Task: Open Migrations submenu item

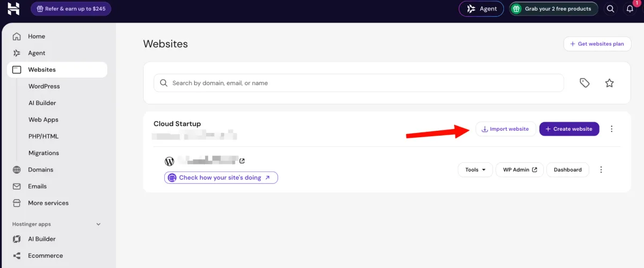Action: (43, 153)
